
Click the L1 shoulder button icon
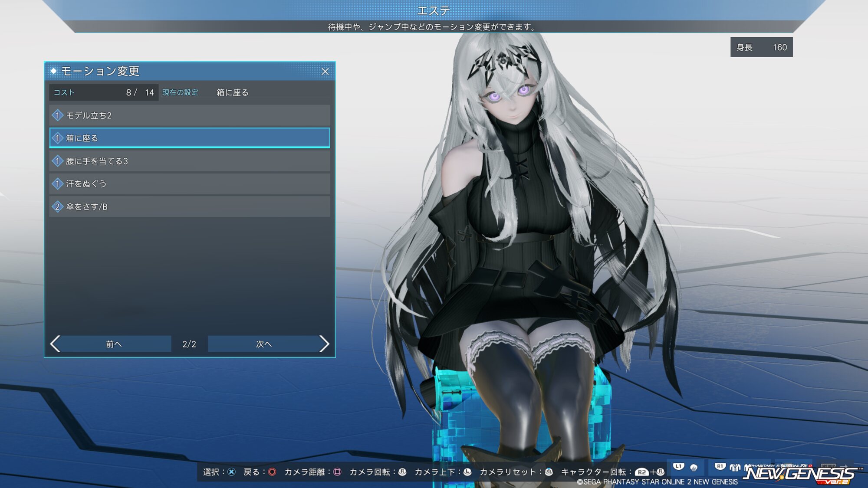[x=678, y=467]
